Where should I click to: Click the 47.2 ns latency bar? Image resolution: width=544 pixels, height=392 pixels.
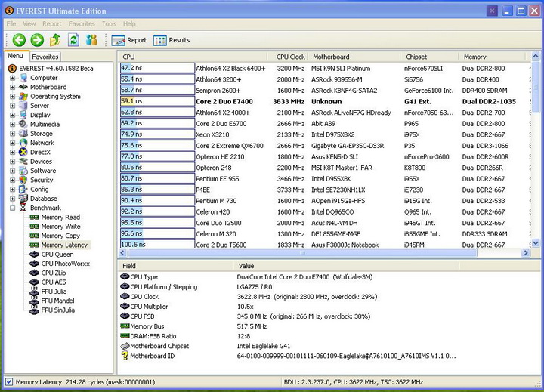pyautogui.click(x=157, y=68)
